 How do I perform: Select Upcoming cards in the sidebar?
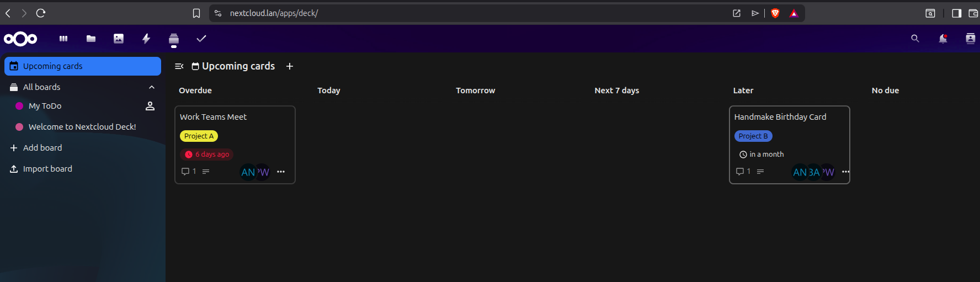(83, 66)
